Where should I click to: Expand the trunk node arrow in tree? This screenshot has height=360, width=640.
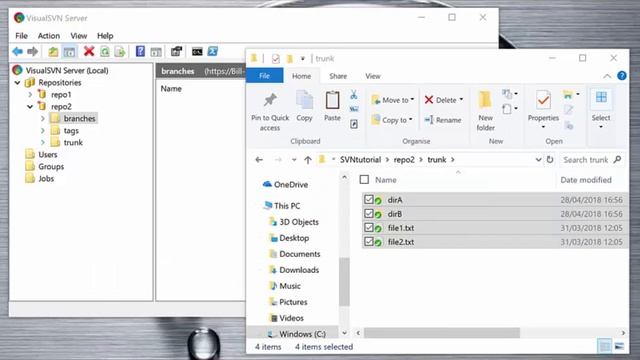click(x=43, y=142)
